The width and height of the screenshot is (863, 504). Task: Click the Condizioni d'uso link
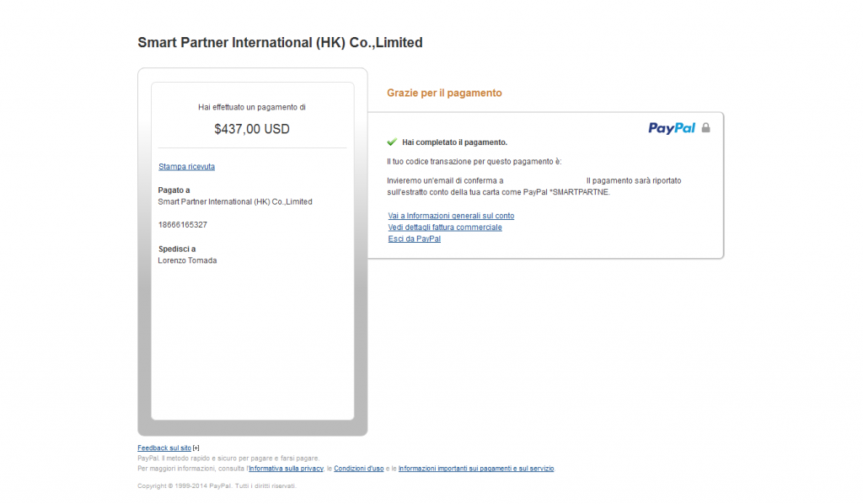click(x=358, y=468)
